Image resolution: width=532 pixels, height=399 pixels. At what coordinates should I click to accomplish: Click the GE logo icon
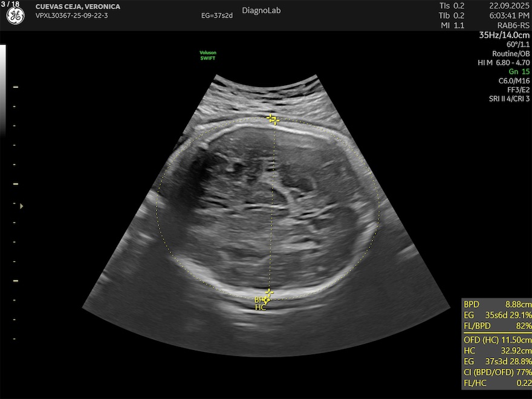pos(15,17)
